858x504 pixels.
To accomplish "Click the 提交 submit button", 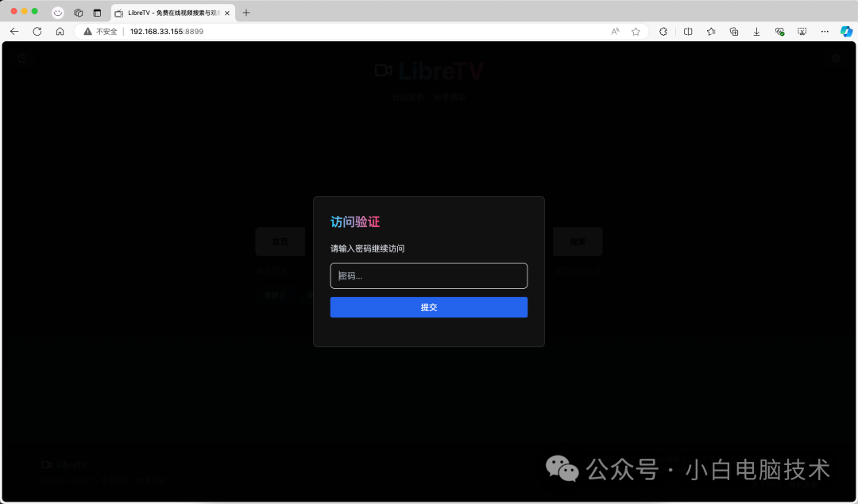I will [429, 307].
